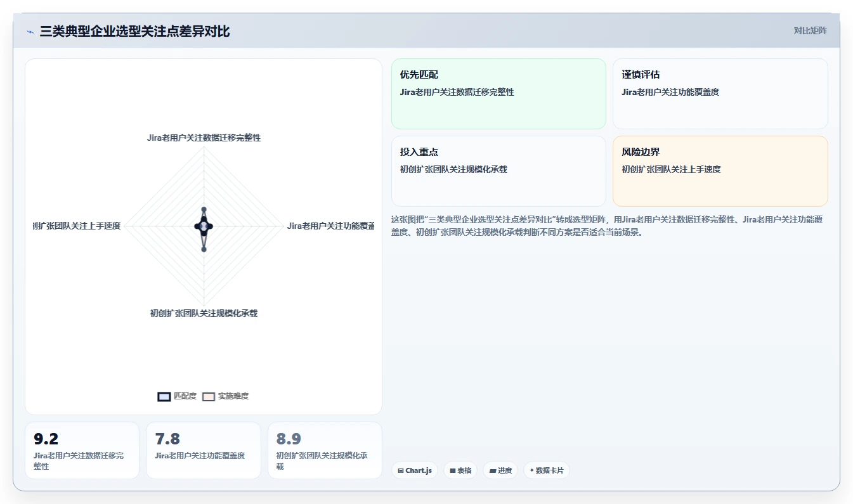This screenshot has width=853, height=504.
Task: Click the radar point on the 规模化承载 axis
Action: tap(204, 249)
